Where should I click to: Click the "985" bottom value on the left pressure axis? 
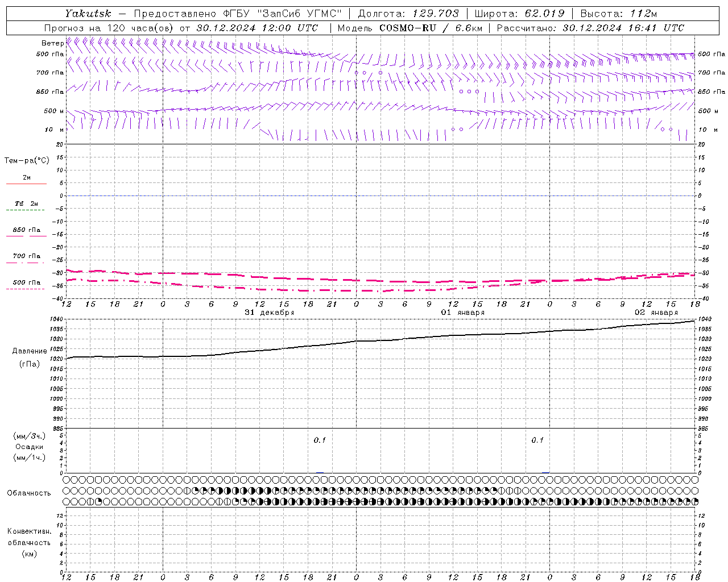(x=59, y=429)
